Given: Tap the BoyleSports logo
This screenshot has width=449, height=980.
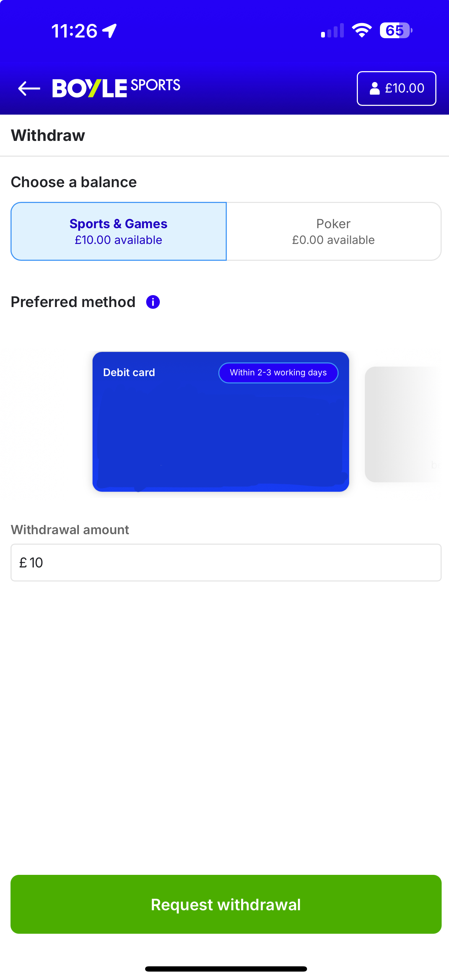Looking at the screenshot, I should pos(116,88).
